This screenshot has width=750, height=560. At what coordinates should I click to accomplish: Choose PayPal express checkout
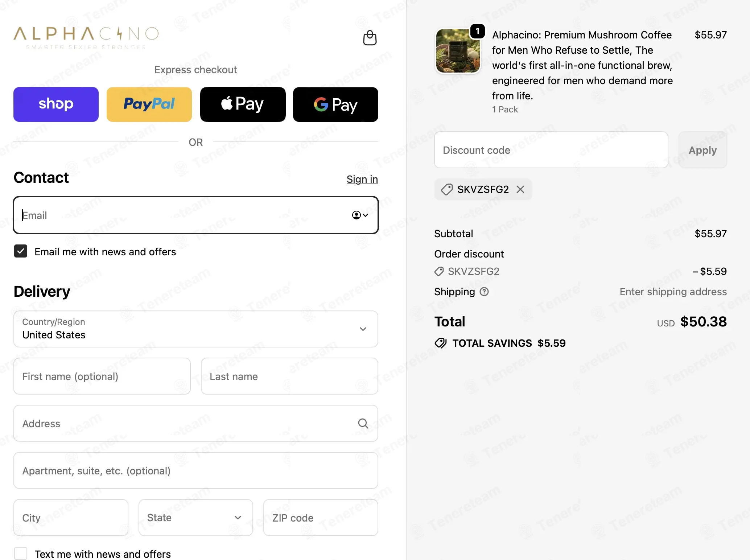pyautogui.click(x=149, y=104)
